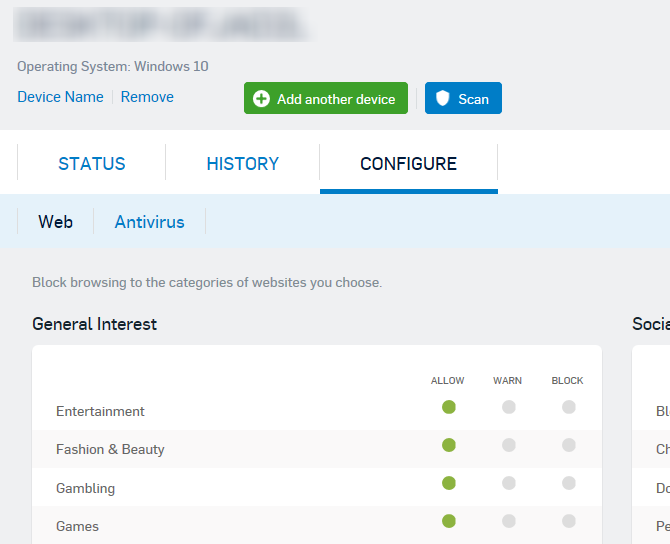Click the Device Name link

60,97
